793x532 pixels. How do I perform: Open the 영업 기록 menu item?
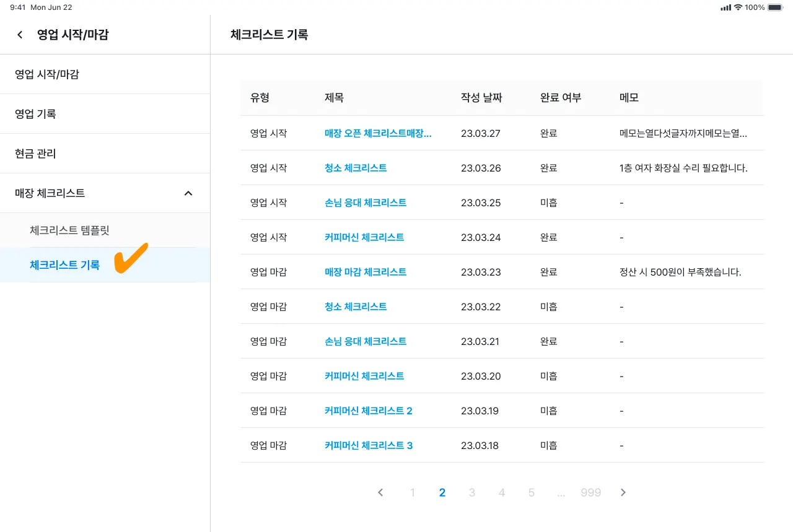point(35,114)
